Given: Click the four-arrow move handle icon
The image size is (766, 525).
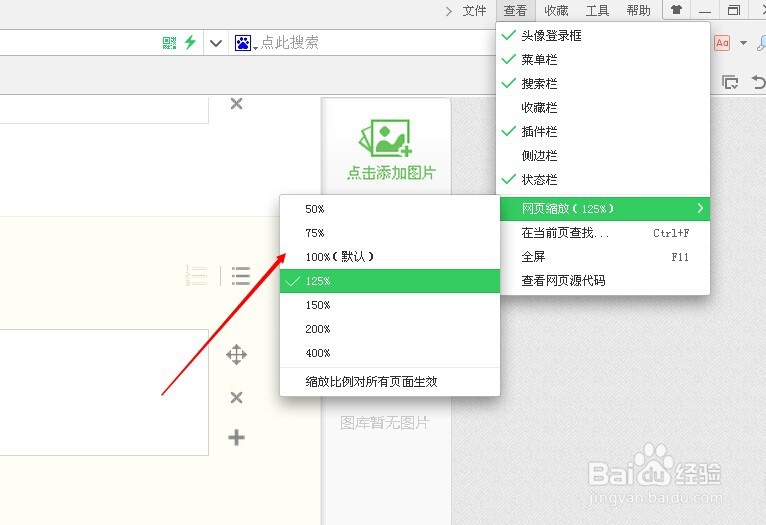Looking at the screenshot, I should tap(236, 355).
